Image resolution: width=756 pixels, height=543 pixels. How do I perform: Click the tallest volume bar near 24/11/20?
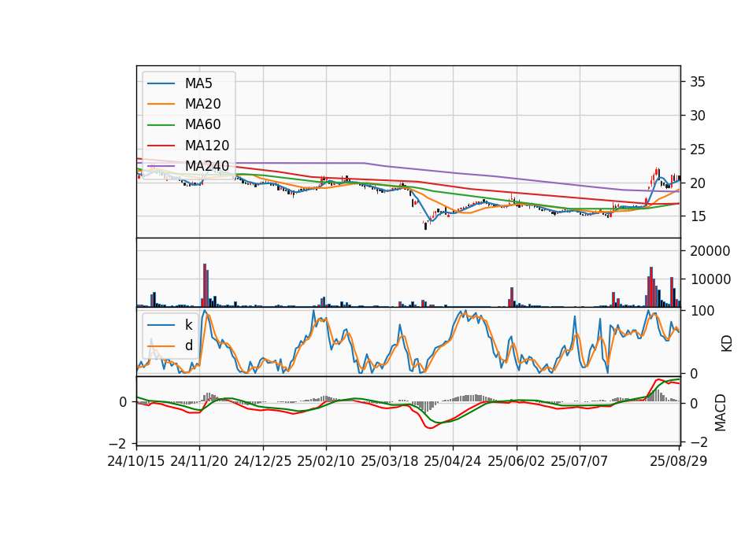click(x=205, y=285)
